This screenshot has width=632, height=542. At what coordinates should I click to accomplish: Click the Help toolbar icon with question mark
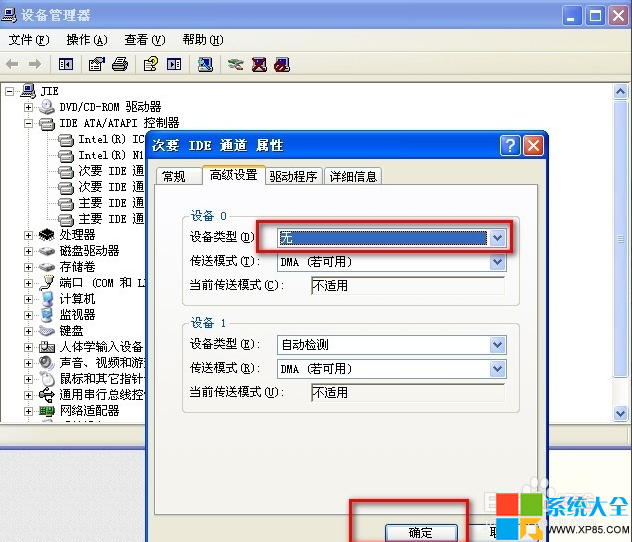click(x=151, y=65)
